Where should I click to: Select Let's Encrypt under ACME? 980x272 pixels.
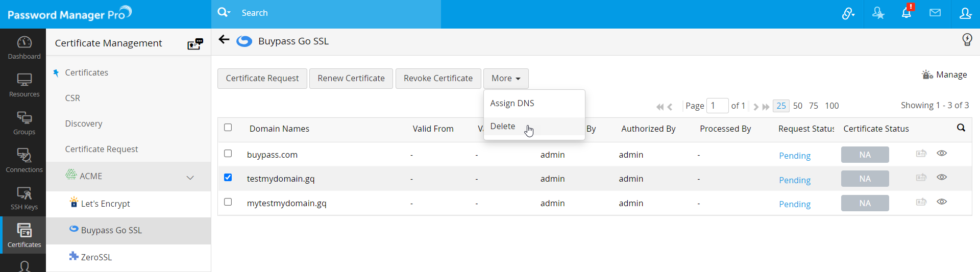click(x=105, y=204)
